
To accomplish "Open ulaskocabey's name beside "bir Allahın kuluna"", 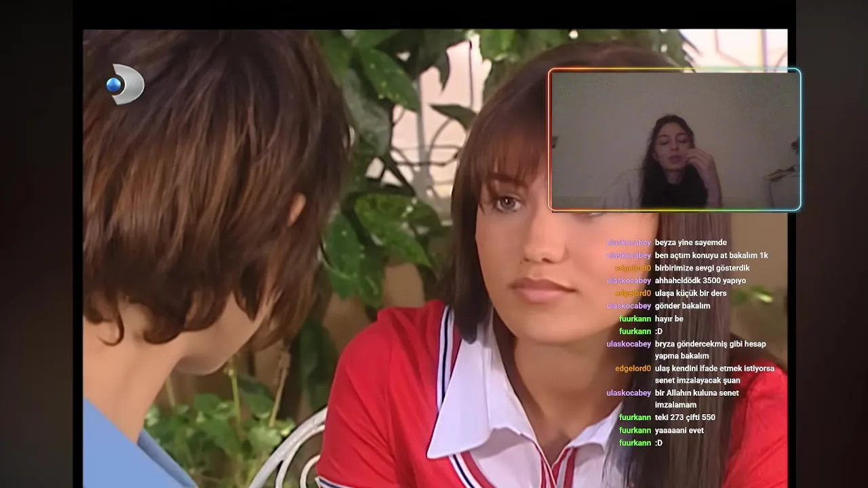I will [629, 393].
